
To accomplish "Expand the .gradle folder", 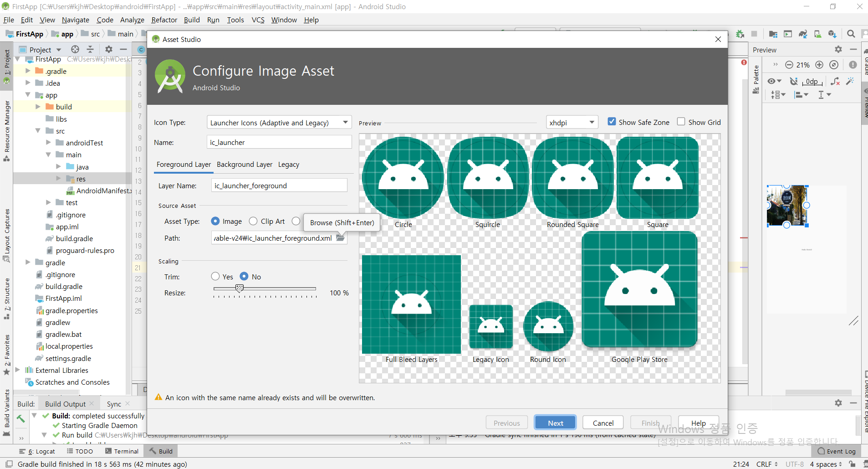I will (28, 71).
